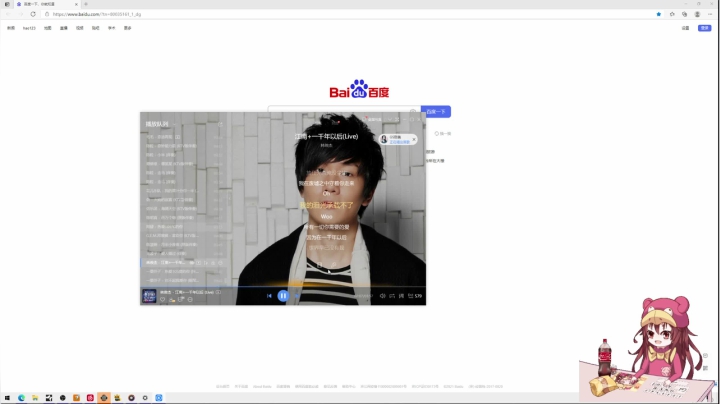This screenshot has width=720, height=404.
Task: Open Microsoft Edge from the taskbar
Action: pos(21,398)
